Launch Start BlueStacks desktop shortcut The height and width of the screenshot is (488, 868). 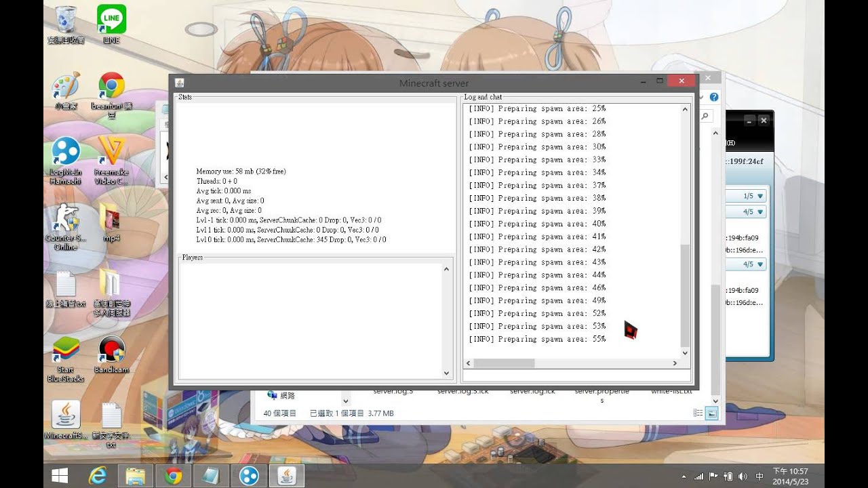click(x=66, y=359)
